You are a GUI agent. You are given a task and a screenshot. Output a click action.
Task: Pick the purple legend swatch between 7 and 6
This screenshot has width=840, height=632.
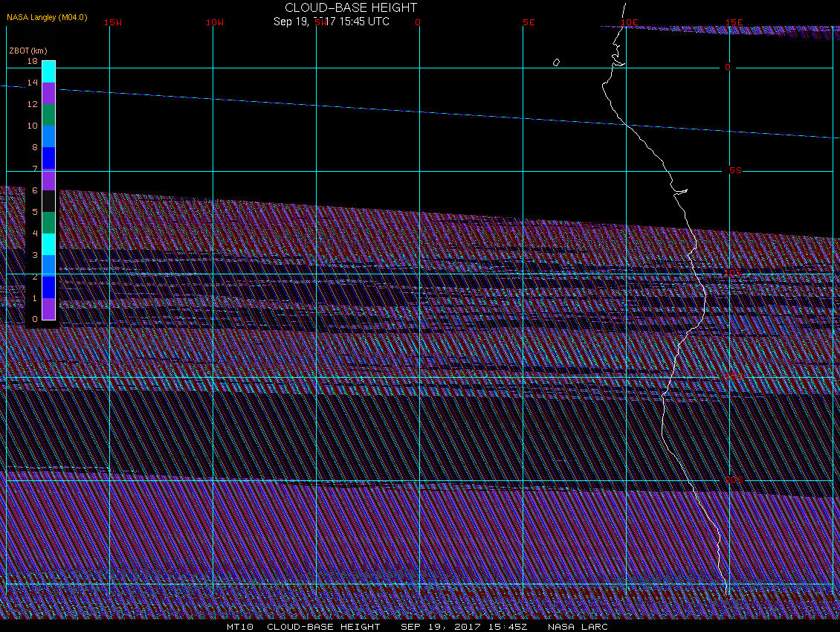tap(49, 180)
